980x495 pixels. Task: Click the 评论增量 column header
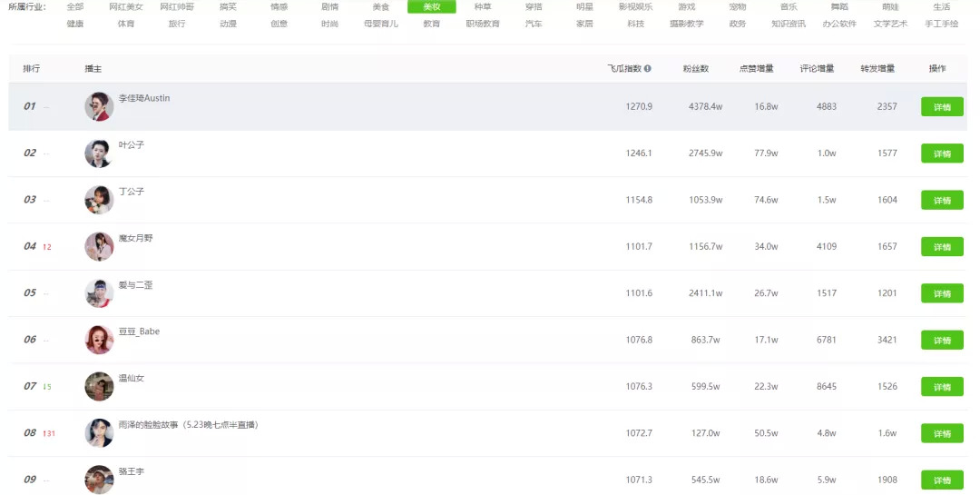click(x=817, y=68)
